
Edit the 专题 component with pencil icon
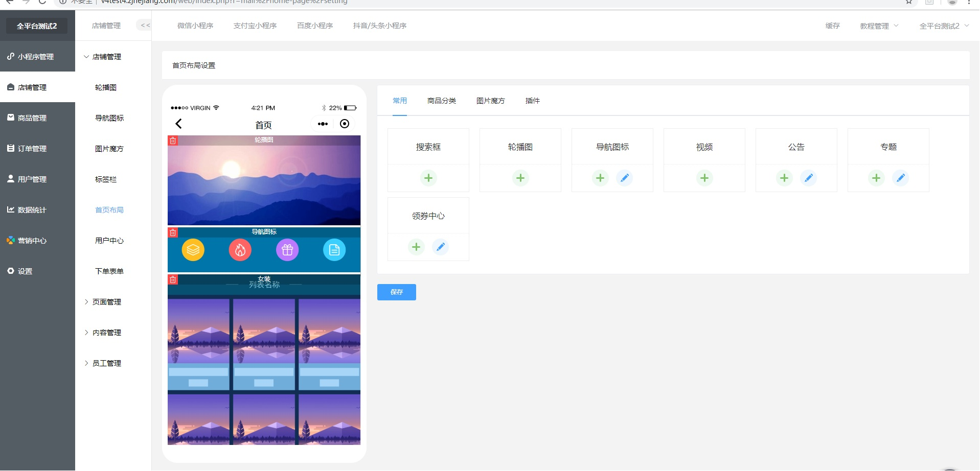click(x=901, y=178)
